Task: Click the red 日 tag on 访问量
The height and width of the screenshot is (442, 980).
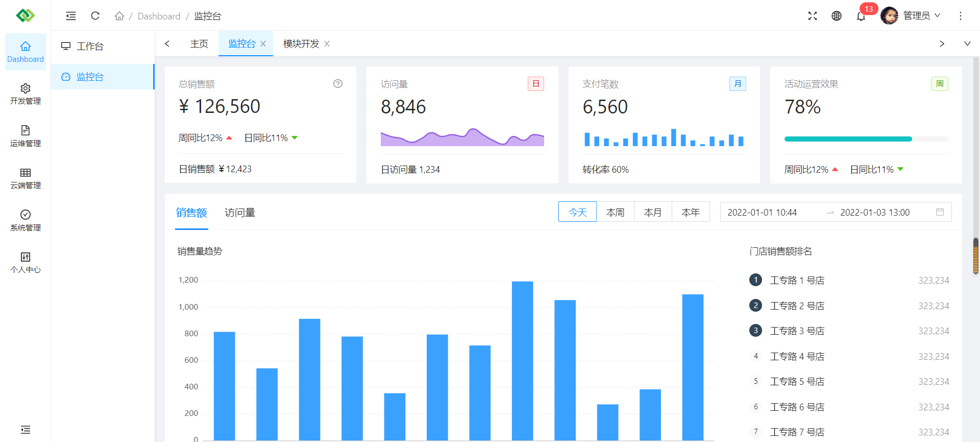Action: [x=536, y=84]
